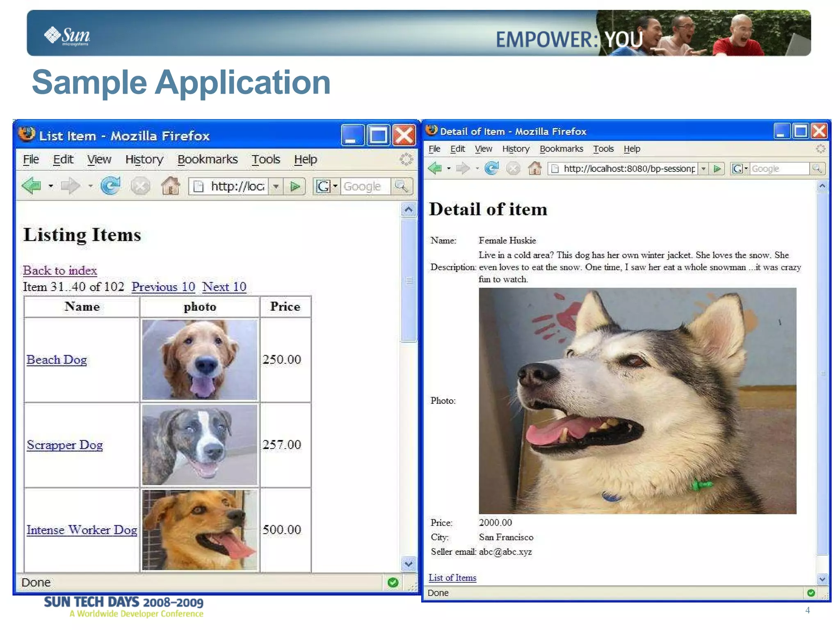Viewport: 840px width, 630px height.
Task: Open search engine selector in List Item window
Action: [x=327, y=186]
